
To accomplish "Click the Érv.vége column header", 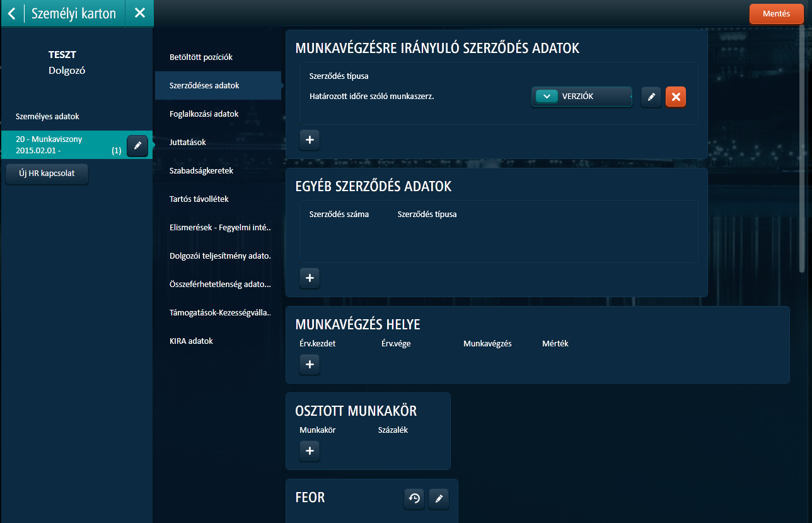I will point(396,344).
